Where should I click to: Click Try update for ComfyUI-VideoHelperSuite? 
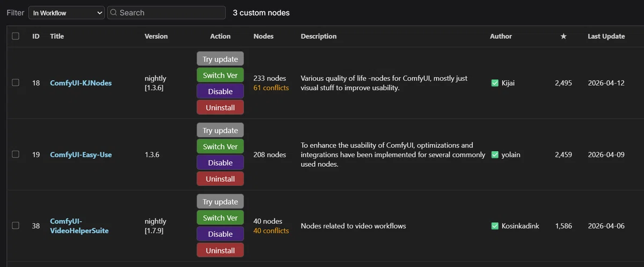[x=220, y=202]
